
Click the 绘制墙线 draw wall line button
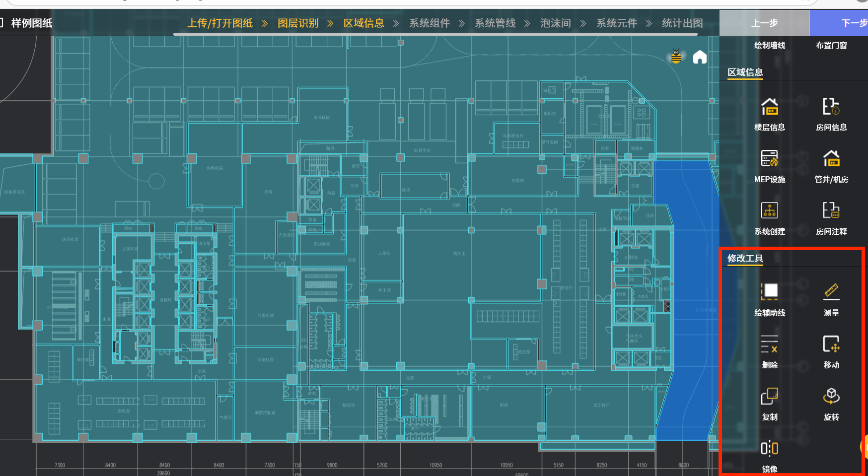click(x=769, y=45)
